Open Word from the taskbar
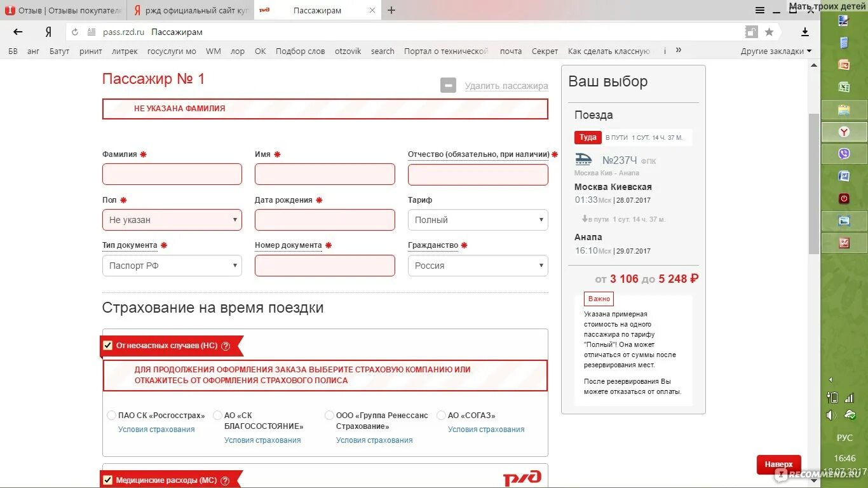The image size is (868, 488). coord(844,176)
